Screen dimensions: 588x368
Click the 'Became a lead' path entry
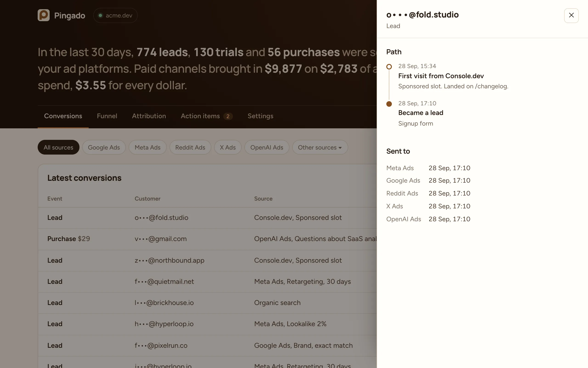click(x=421, y=113)
